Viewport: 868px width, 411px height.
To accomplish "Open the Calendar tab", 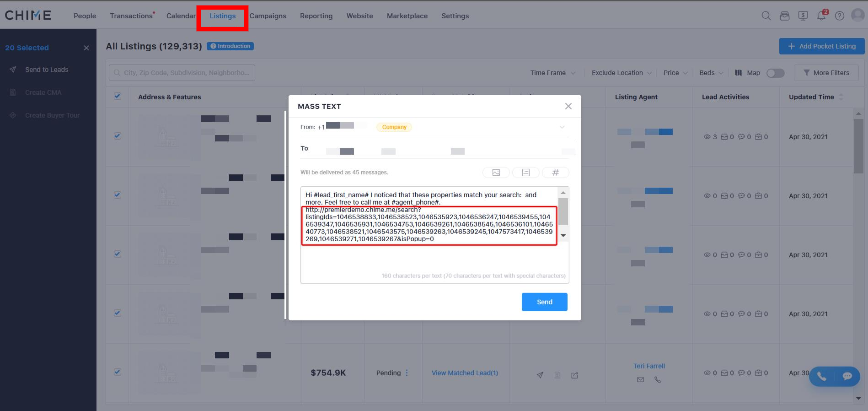I will click(x=181, y=16).
